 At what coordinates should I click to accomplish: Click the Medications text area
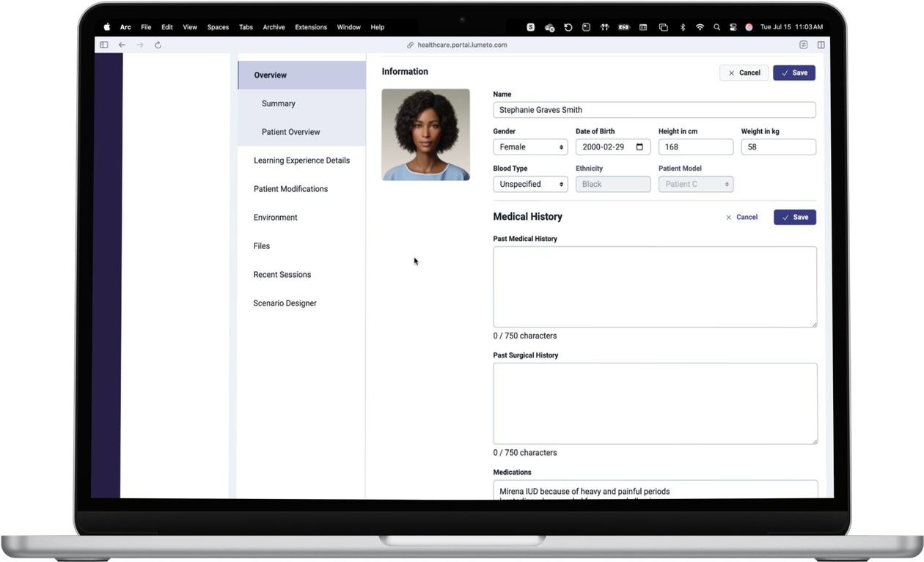point(655,489)
